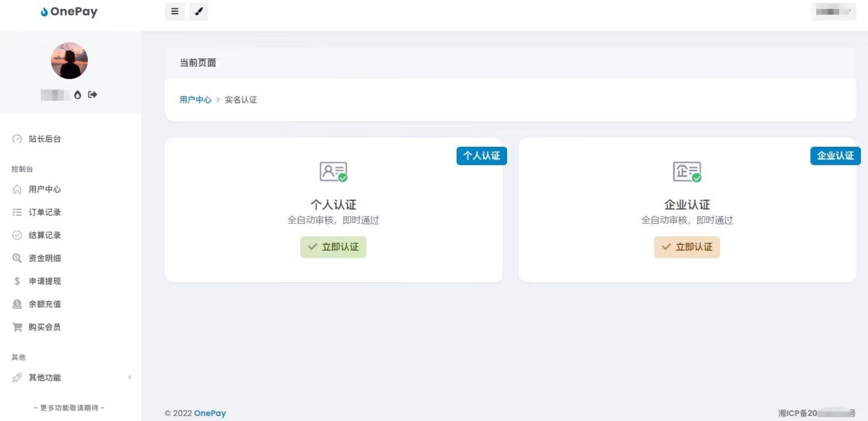The image size is (868, 421).
Task: Start enterprise verification with orange 立即认证 button
Action: pos(687,247)
